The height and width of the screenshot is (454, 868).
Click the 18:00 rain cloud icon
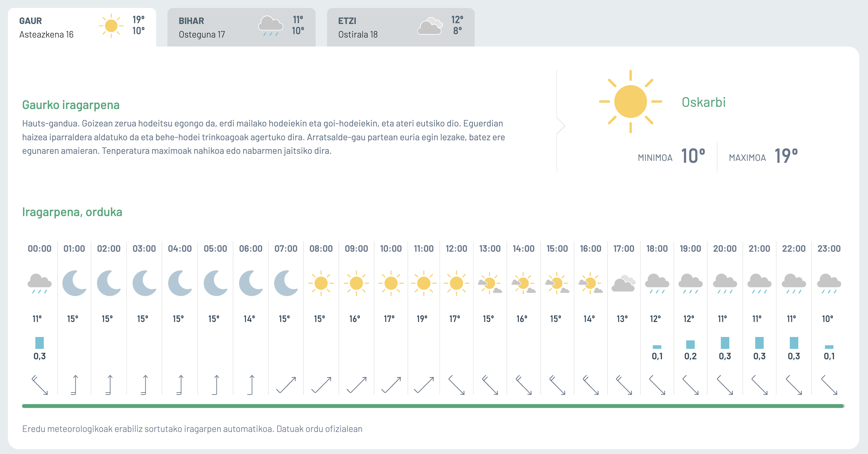(x=657, y=283)
